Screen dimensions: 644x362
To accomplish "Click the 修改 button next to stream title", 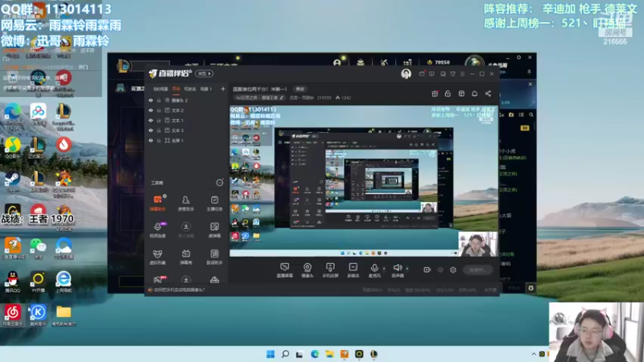I will (300, 89).
